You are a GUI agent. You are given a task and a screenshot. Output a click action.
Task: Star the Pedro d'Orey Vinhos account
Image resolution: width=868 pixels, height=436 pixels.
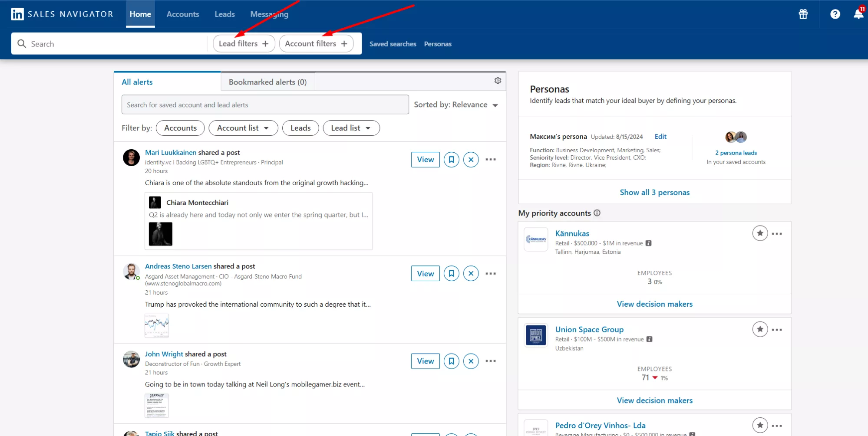pos(760,425)
